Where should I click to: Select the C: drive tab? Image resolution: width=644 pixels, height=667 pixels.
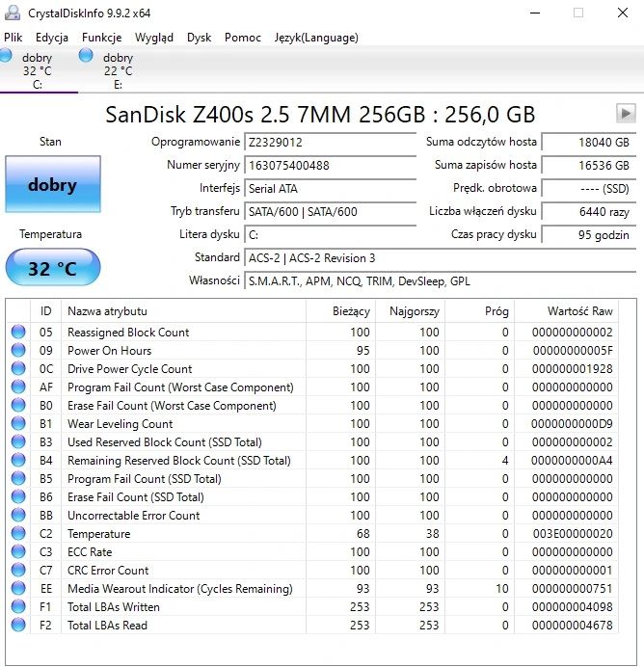pyautogui.click(x=38, y=70)
